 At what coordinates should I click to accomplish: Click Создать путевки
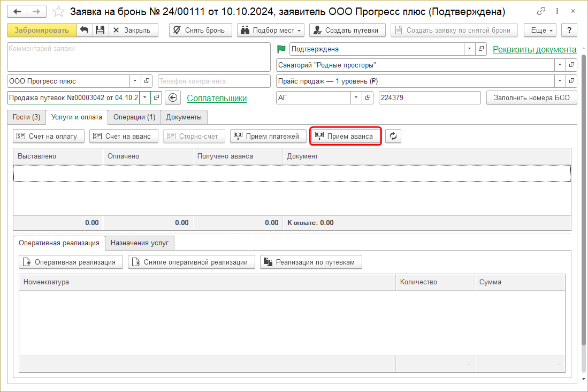pyautogui.click(x=347, y=30)
